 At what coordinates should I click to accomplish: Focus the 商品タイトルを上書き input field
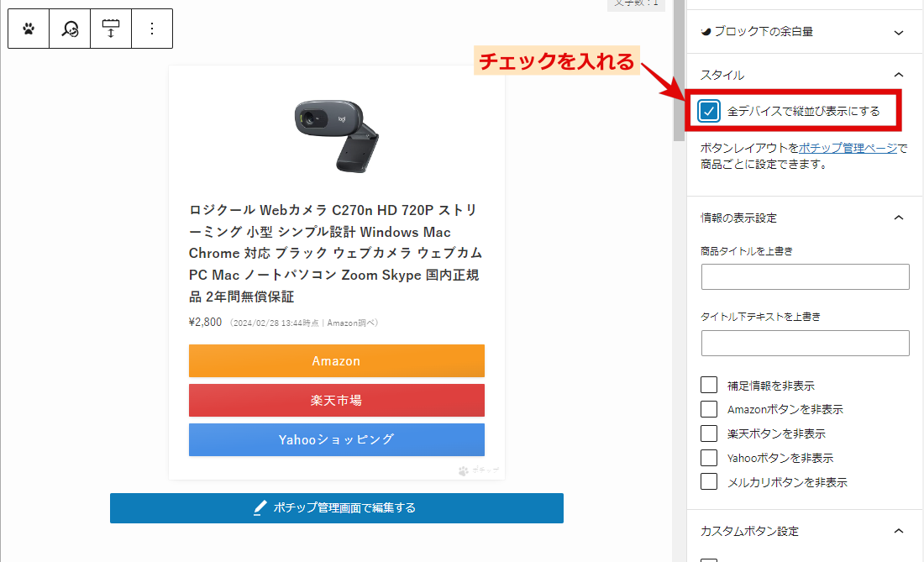tap(805, 277)
